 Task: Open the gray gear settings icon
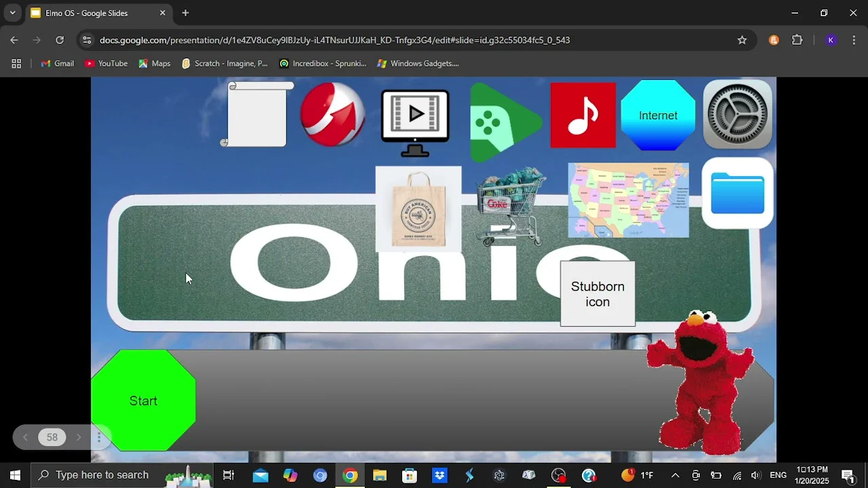click(x=738, y=115)
